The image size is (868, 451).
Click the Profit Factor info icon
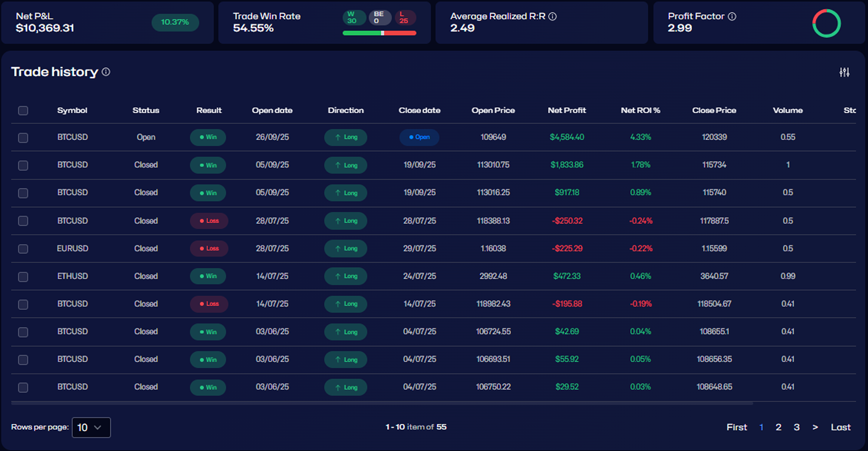point(732,16)
